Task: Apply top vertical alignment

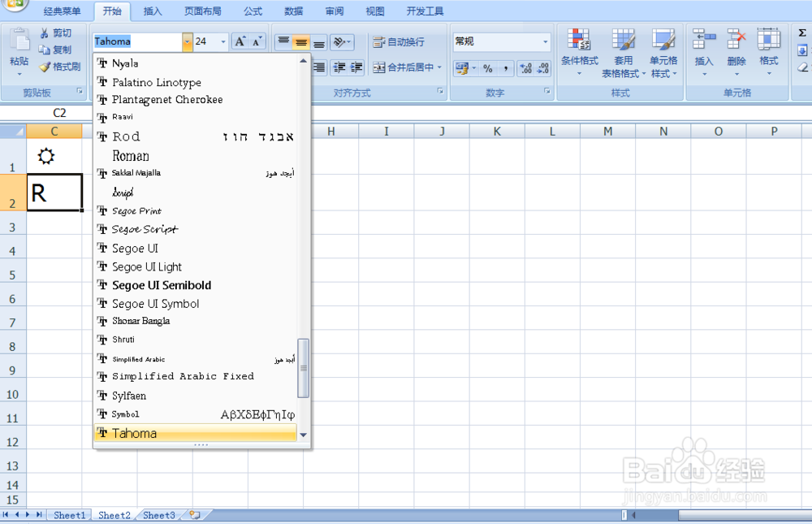Action: coord(283,41)
